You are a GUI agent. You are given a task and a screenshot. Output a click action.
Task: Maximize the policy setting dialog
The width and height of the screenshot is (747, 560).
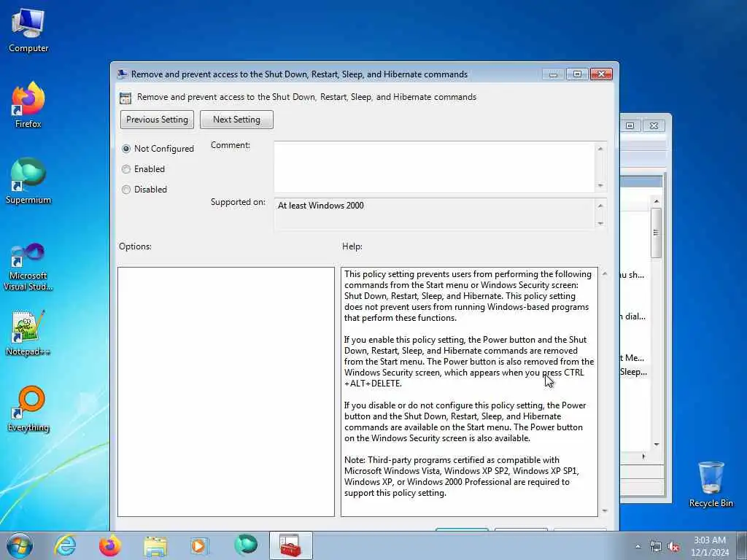tap(577, 74)
